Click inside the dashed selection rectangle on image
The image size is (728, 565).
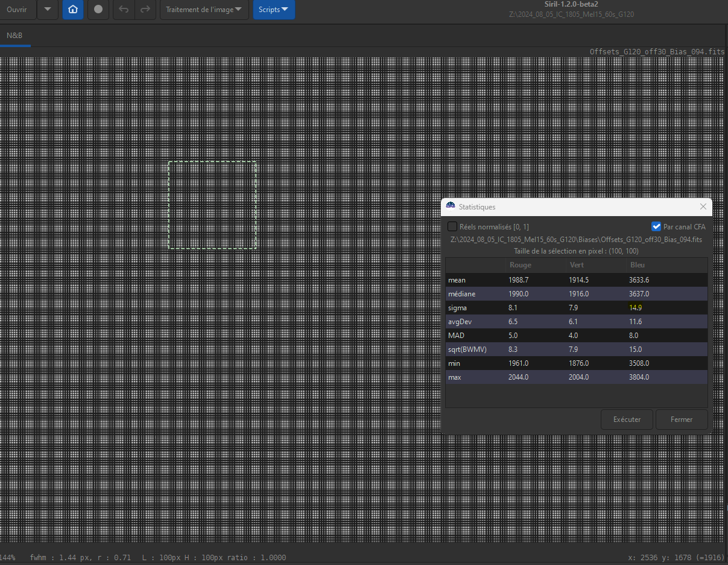coord(213,205)
